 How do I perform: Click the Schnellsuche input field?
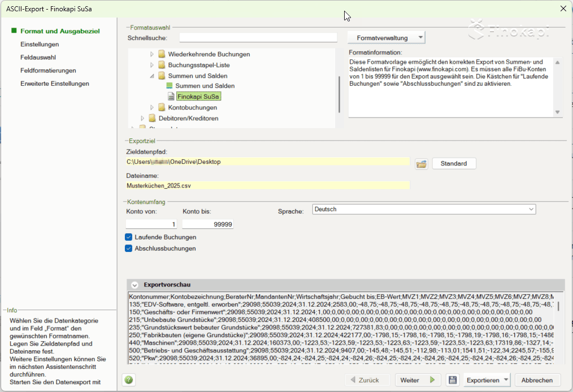coord(258,38)
